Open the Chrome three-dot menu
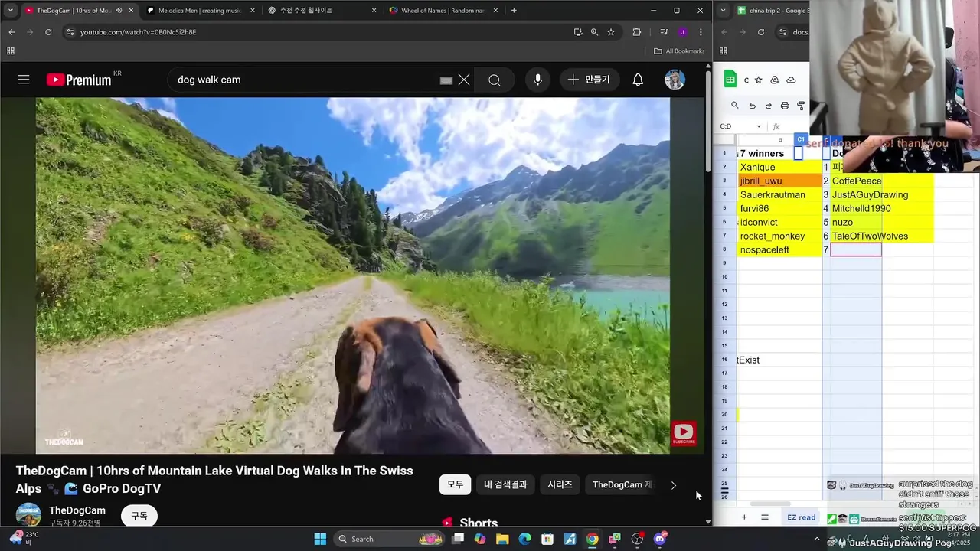 tap(701, 32)
